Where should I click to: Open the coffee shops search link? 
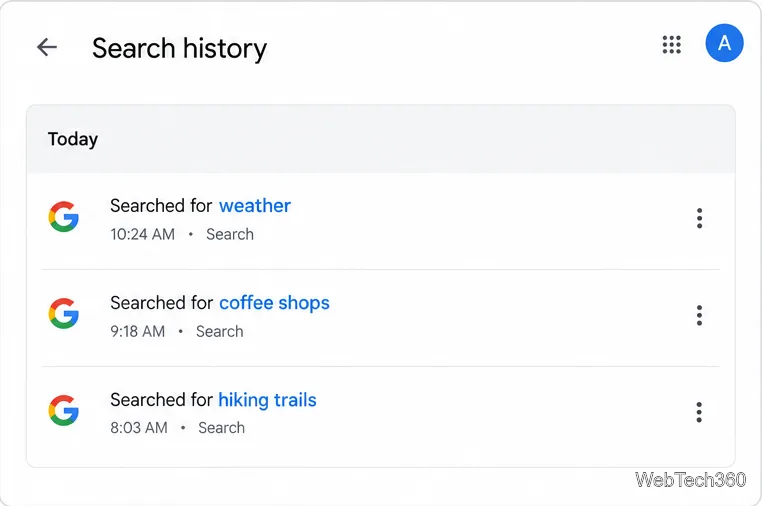pyautogui.click(x=274, y=303)
